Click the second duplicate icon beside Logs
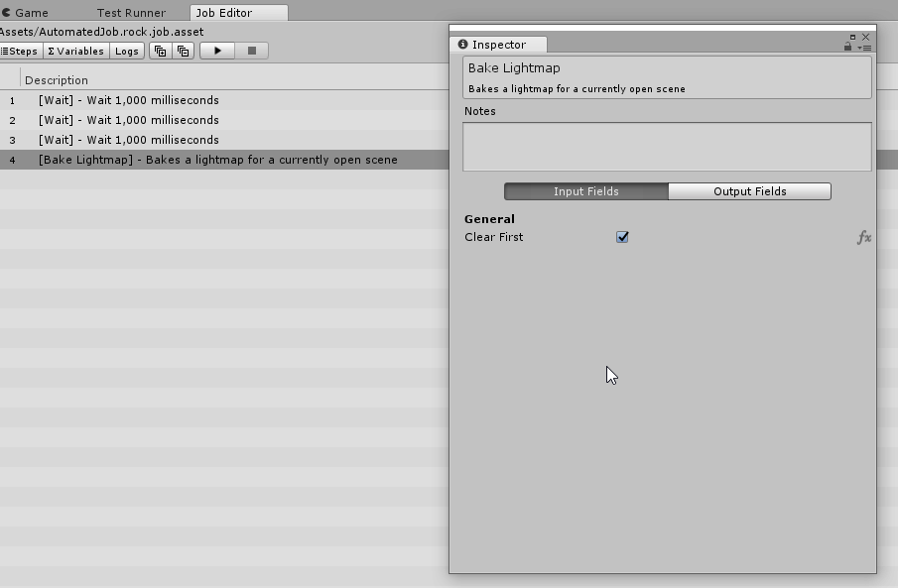The image size is (898, 588). pyautogui.click(x=183, y=51)
